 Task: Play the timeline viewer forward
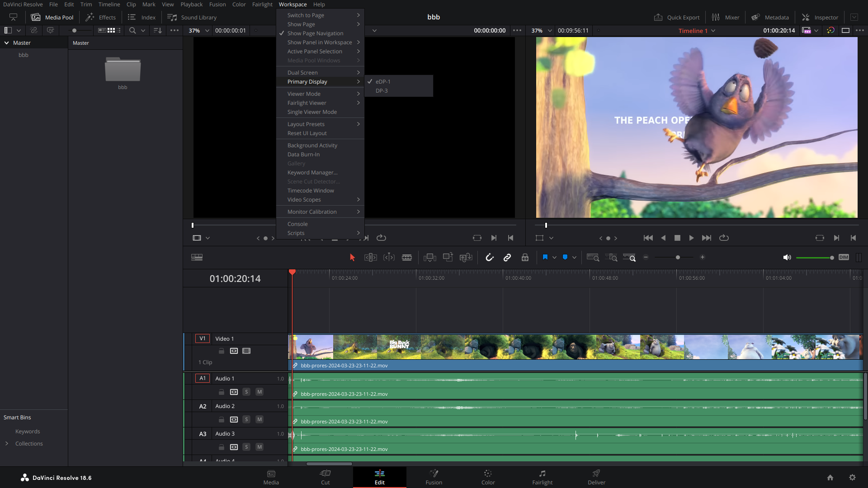[691, 238]
